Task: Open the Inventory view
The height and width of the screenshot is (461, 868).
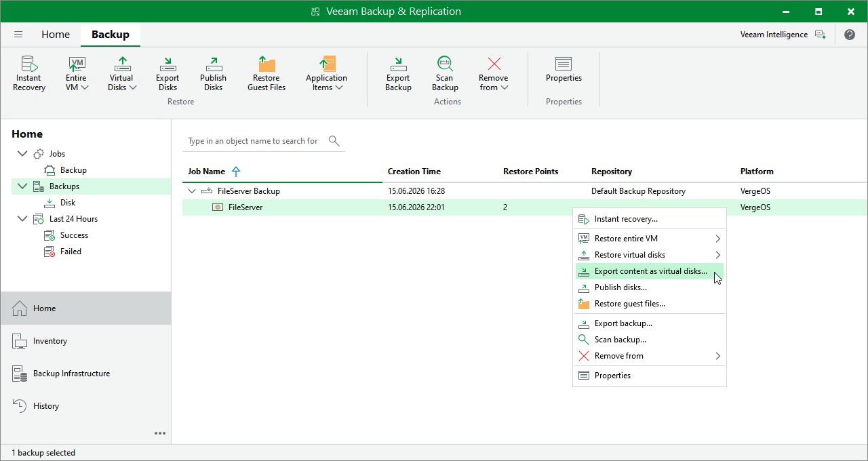Action: click(85, 341)
